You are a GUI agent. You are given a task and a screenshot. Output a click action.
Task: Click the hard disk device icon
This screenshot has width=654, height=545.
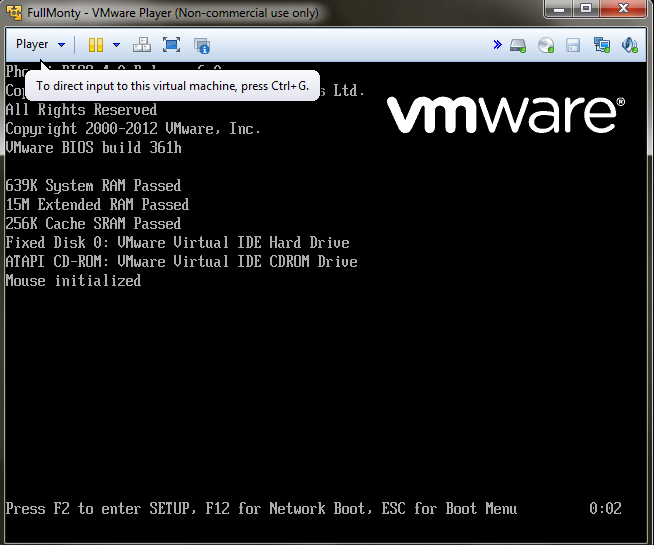click(518, 45)
